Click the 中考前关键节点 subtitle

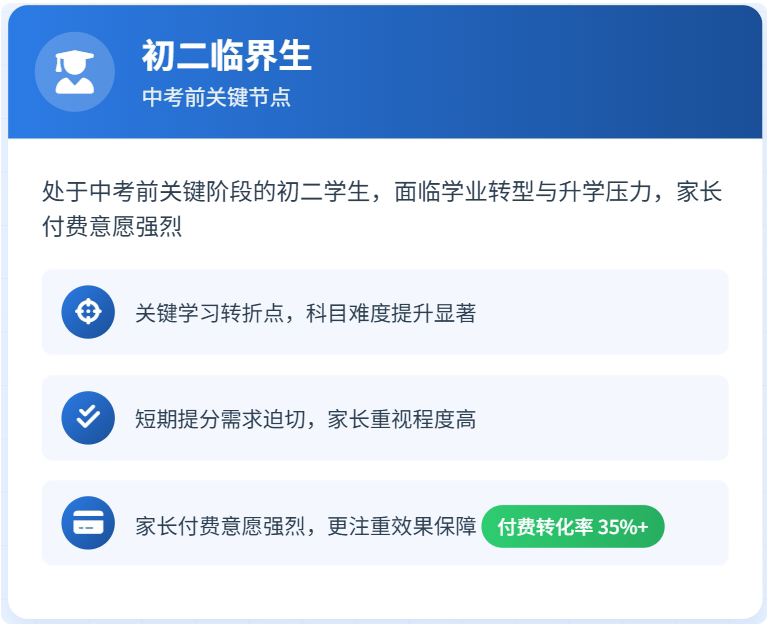[x=216, y=97]
